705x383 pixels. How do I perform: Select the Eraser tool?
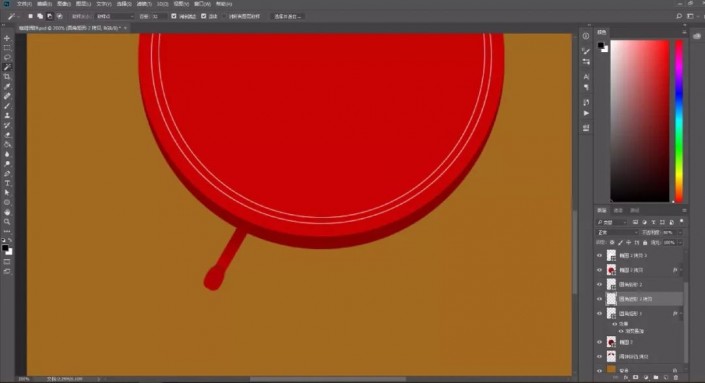click(x=7, y=135)
